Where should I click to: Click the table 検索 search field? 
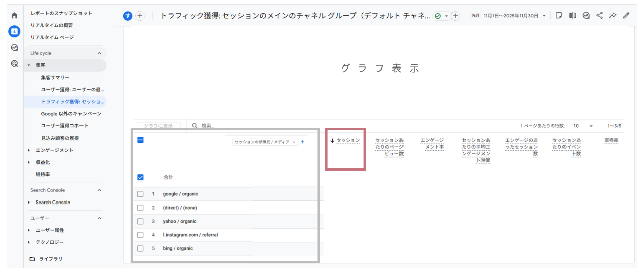[x=252, y=126]
